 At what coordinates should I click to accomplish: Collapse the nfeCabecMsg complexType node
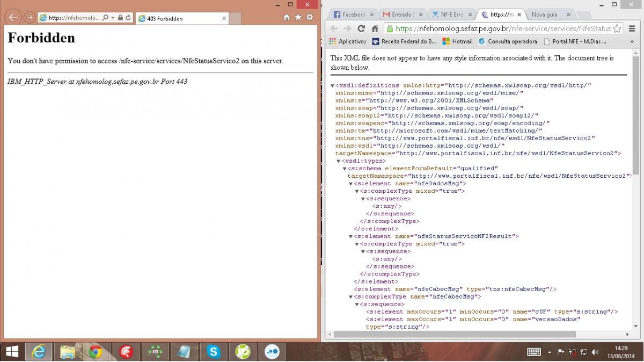pos(351,296)
